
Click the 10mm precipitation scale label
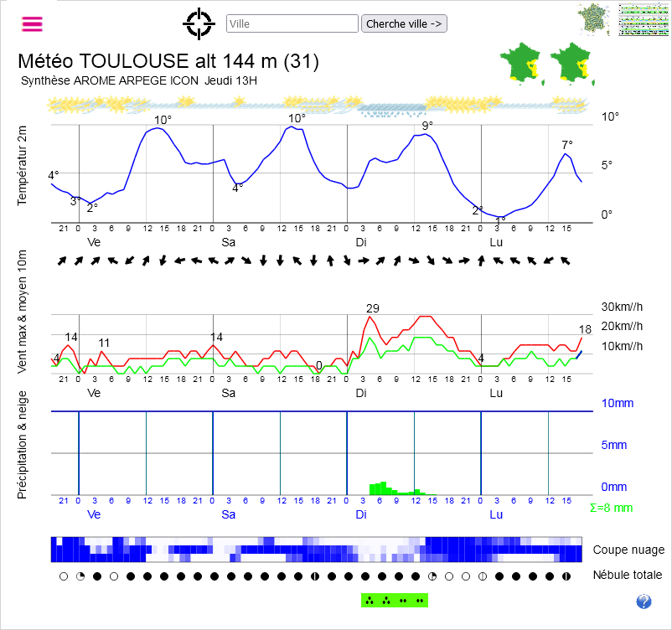[x=618, y=403]
